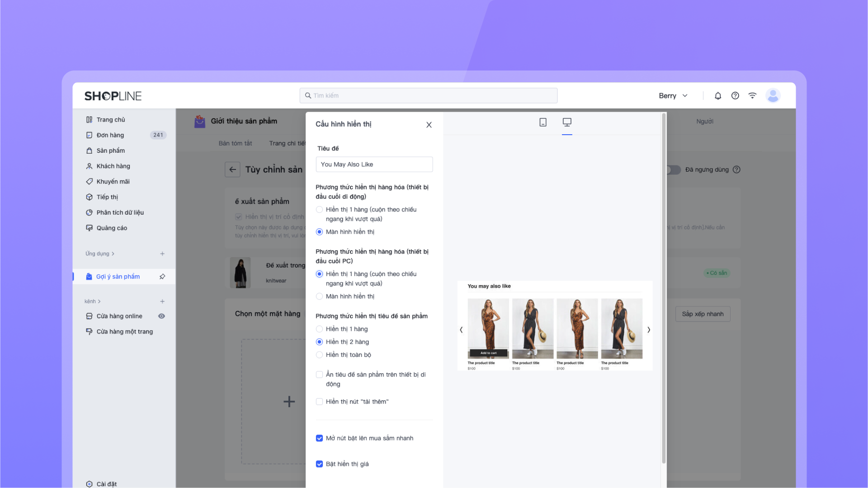This screenshot has height=488, width=868.
Task: Open the user avatar profile icon
Action: click(x=773, y=96)
